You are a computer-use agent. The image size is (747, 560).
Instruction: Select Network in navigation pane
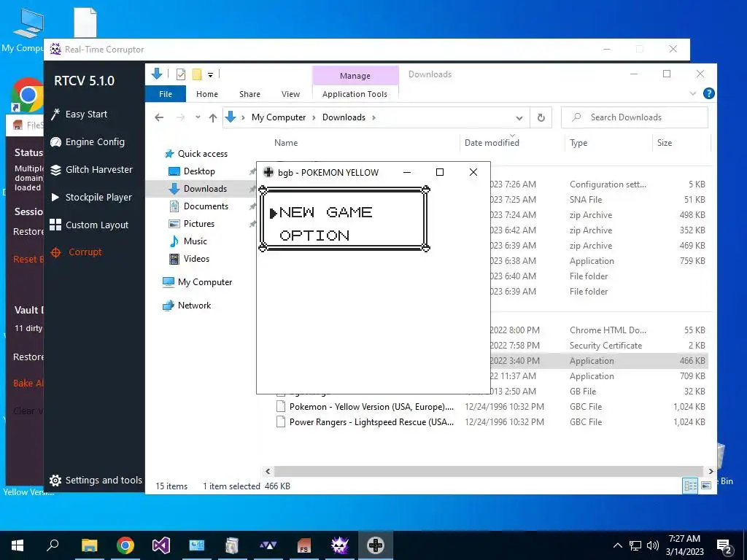coord(187,306)
